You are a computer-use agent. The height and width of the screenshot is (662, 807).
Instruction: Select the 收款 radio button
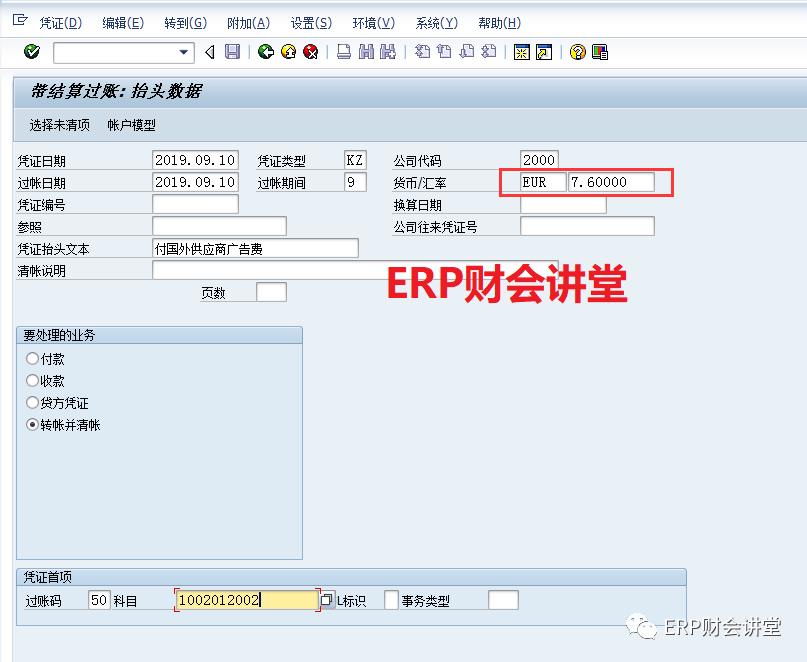[33, 381]
